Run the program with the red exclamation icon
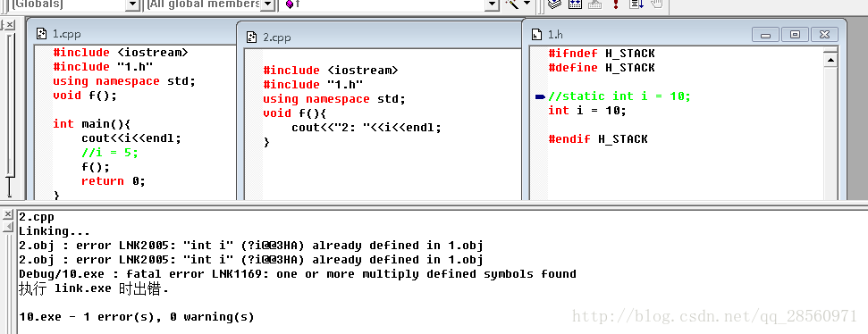 615,4
